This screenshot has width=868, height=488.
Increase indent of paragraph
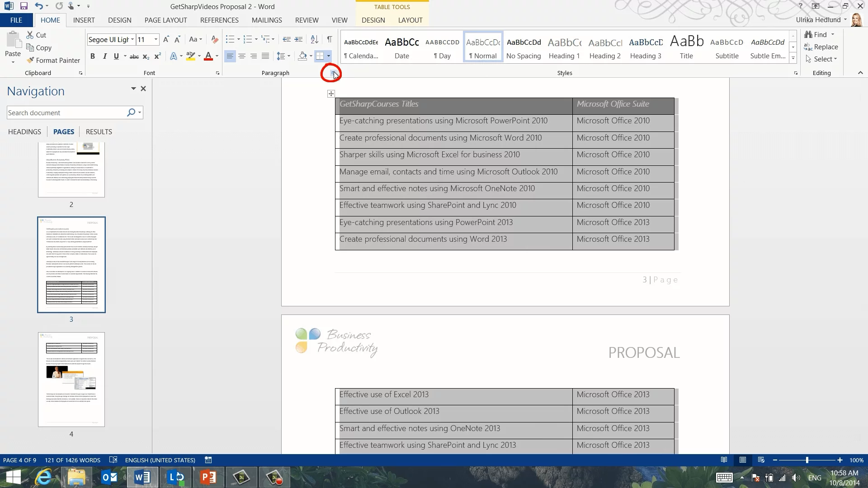(298, 39)
